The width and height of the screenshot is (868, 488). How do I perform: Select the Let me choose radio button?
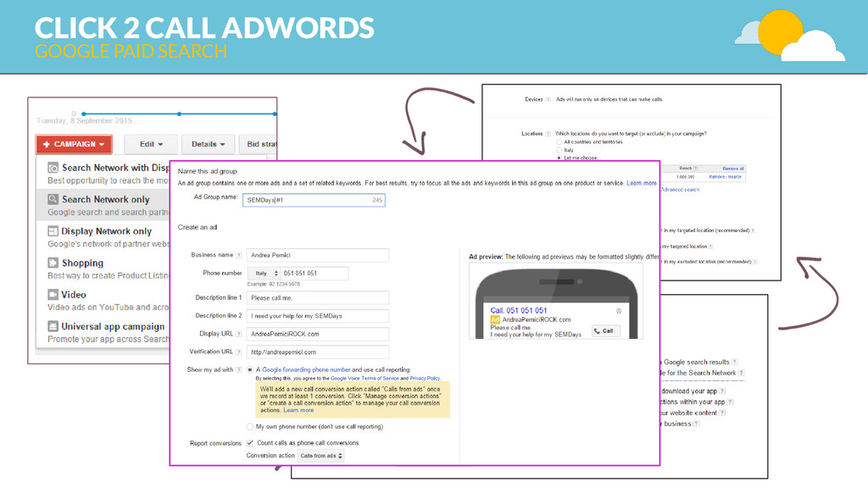tap(559, 158)
